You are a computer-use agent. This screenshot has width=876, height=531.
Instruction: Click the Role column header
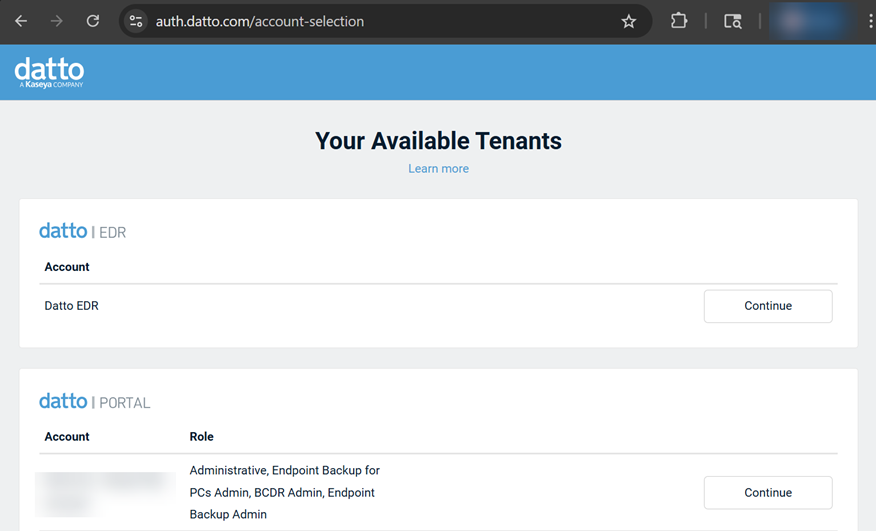coord(201,437)
